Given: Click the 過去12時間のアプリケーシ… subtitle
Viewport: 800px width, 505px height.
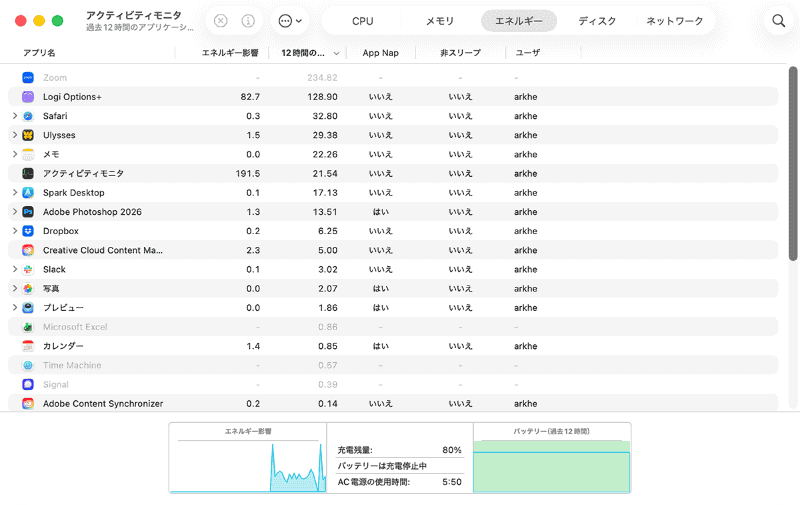Looking at the screenshot, I should coord(140,28).
